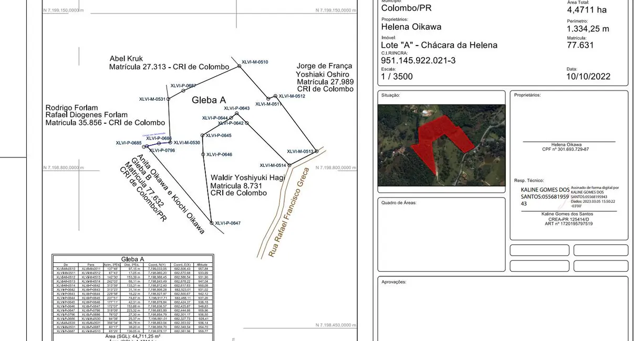644x341 pixels.
Task: Select vertex label XLVI-P-0796
Action: 162,151
